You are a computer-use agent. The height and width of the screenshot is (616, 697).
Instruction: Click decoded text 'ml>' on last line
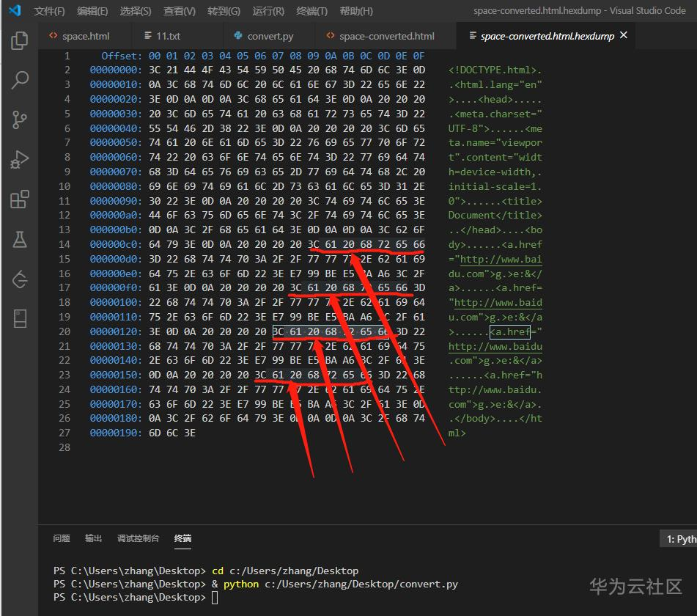tap(457, 433)
